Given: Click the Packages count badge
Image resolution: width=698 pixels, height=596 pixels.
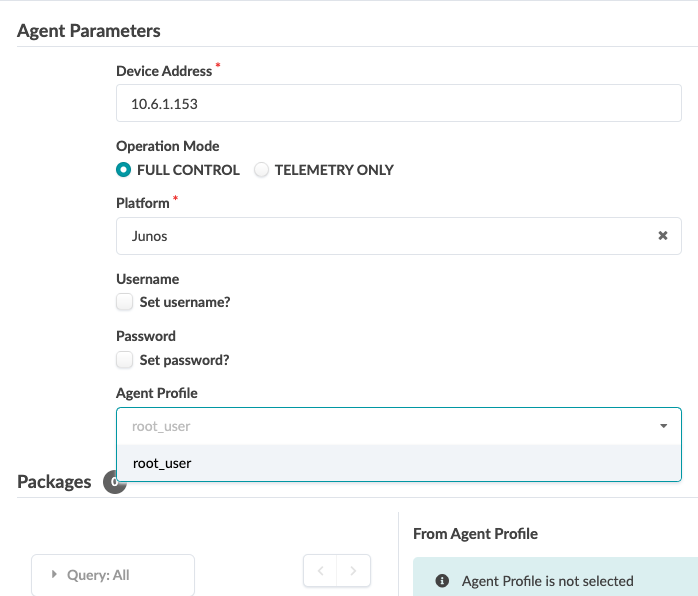Looking at the screenshot, I should pos(113,482).
